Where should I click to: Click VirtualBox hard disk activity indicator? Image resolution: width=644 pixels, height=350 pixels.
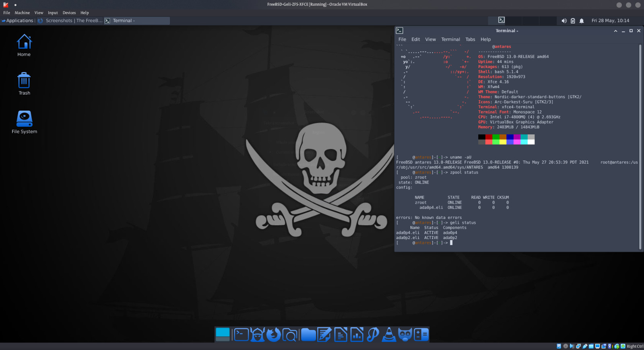point(559,346)
